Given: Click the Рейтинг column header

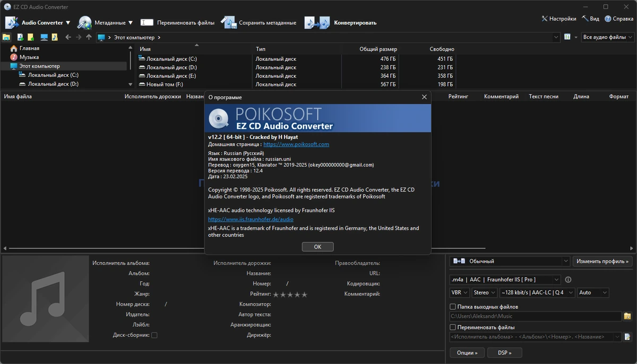Looking at the screenshot, I should (x=458, y=97).
